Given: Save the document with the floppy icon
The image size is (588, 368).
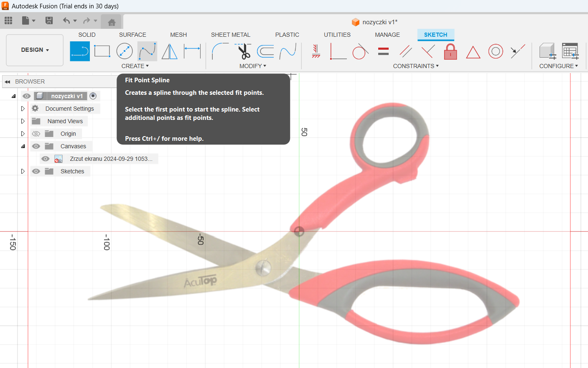Looking at the screenshot, I should [x=49, y=20].
